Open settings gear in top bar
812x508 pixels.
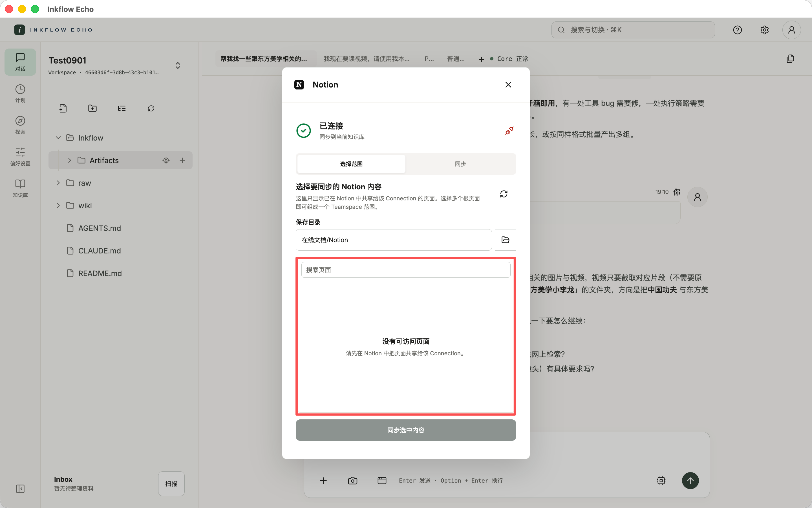pyautogui.click(x=764, y=30)
